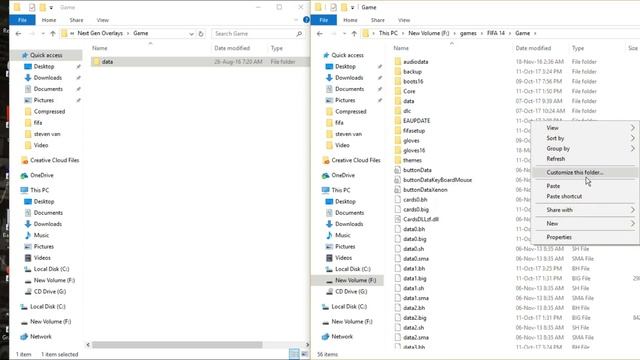Click Customize this folder in context menu
640x360 pixels.
[x=575, y=172]
